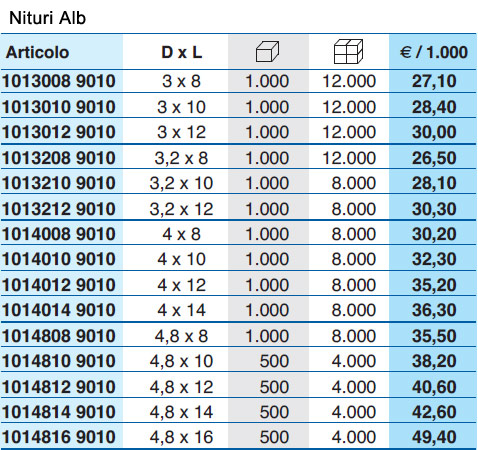This screenshot has height=450, width=478.
Task: Select the Articolo column header
Action: (x=37, y=52)
